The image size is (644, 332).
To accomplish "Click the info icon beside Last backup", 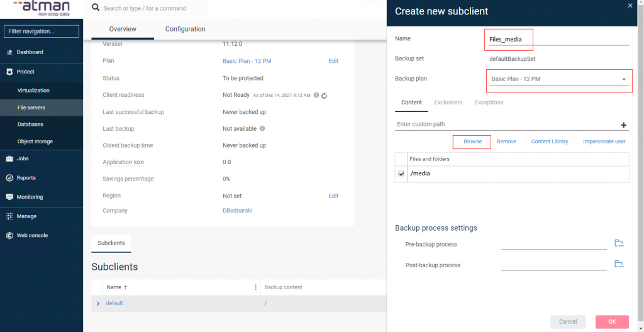I will coord(262,129).
